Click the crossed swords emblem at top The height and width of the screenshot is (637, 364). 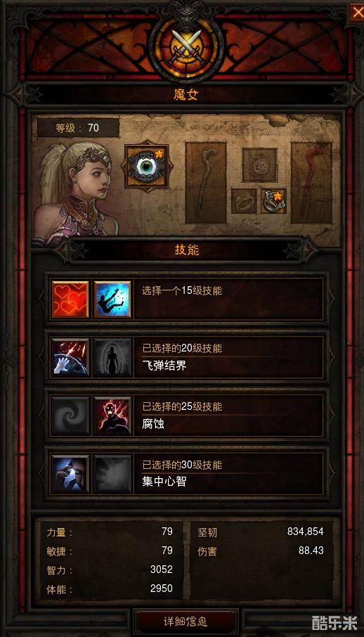pyautogui.click(x=186, y=46)
